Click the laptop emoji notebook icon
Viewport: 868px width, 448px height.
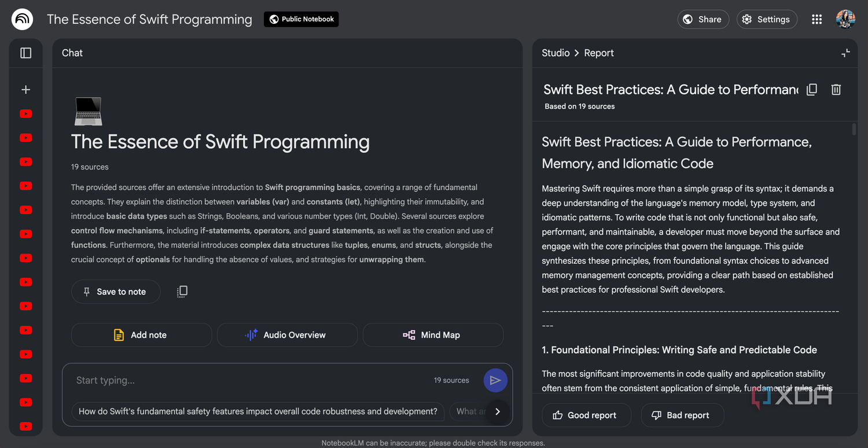[89, 111]
